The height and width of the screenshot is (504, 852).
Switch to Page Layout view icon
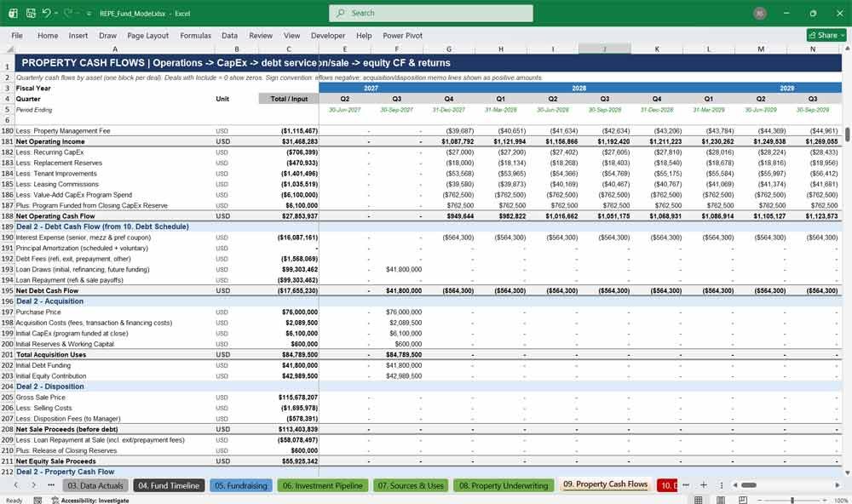point(721,501)
